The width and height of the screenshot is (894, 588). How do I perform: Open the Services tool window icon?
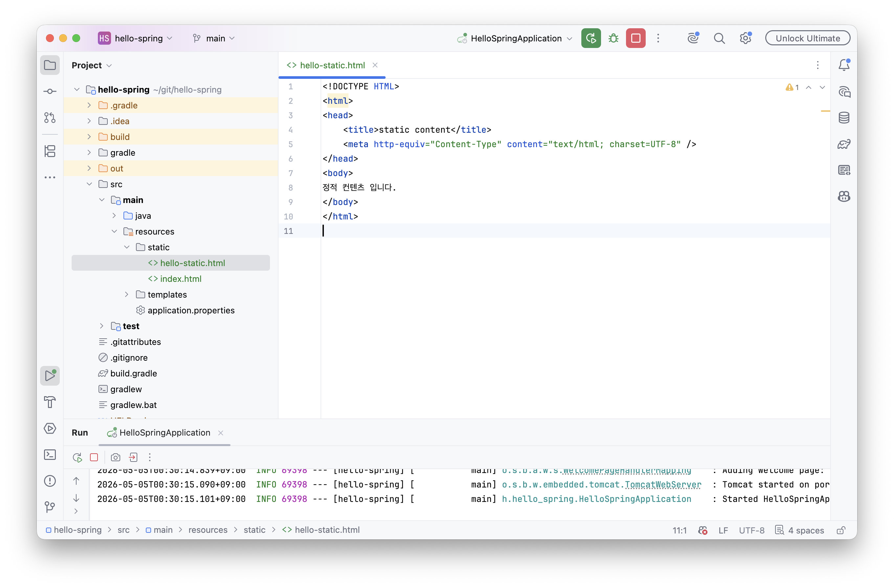click(50, 428)
